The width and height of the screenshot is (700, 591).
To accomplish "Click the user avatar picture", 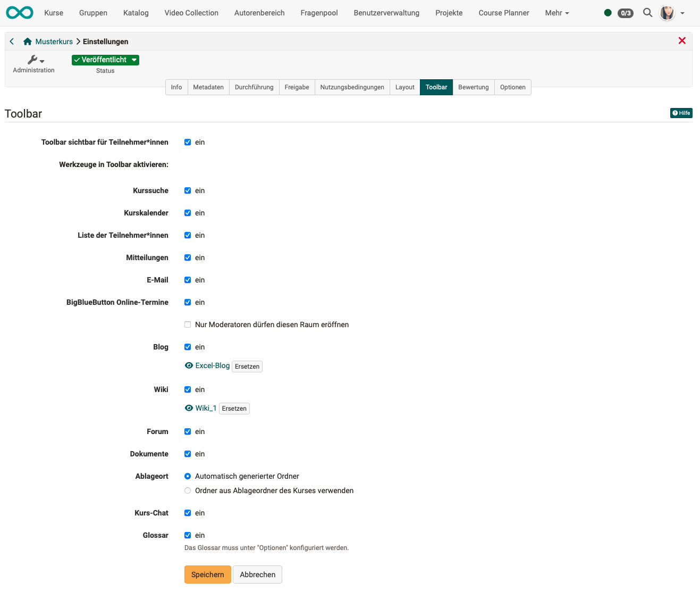I will (x=667, y=13).
